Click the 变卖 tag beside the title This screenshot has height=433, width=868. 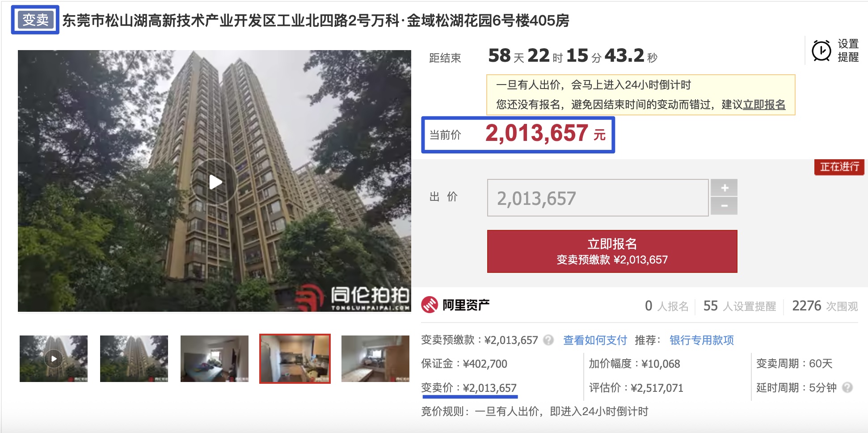click(x=35, y=20)
